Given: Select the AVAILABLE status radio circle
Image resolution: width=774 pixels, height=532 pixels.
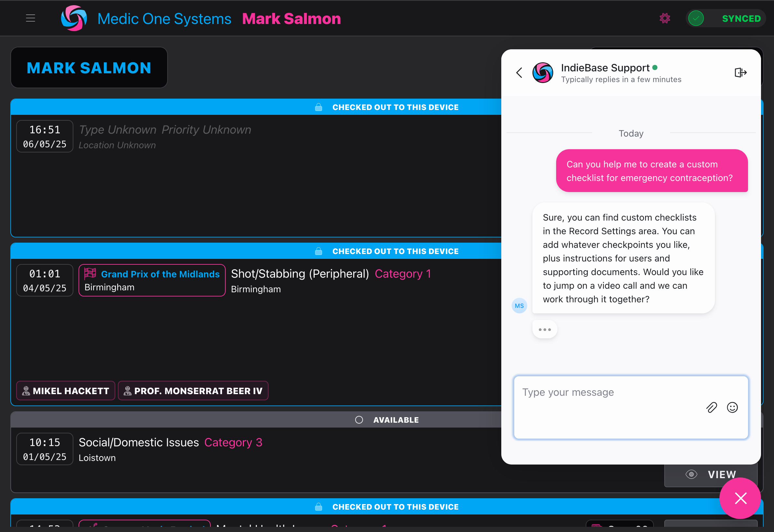Looking at the screenshot, I should click(x=359, y=420).
